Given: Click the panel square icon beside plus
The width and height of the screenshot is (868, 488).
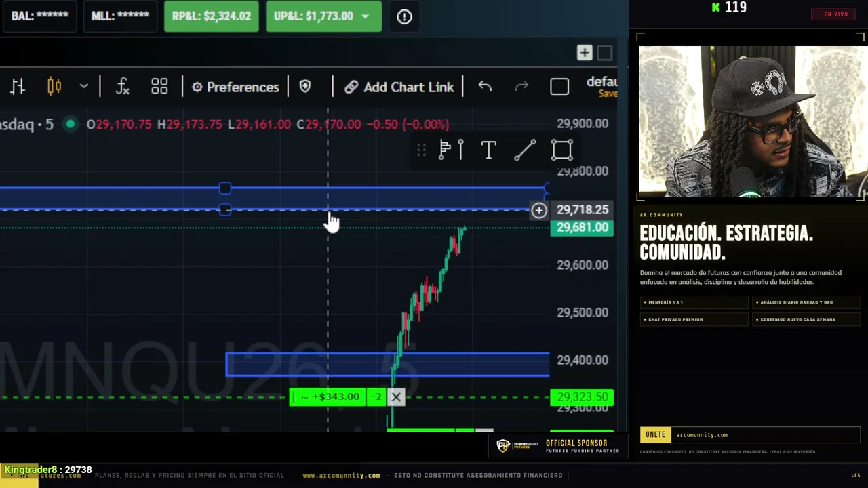Looking at the screenshot, I should click(x=605, y=53).
